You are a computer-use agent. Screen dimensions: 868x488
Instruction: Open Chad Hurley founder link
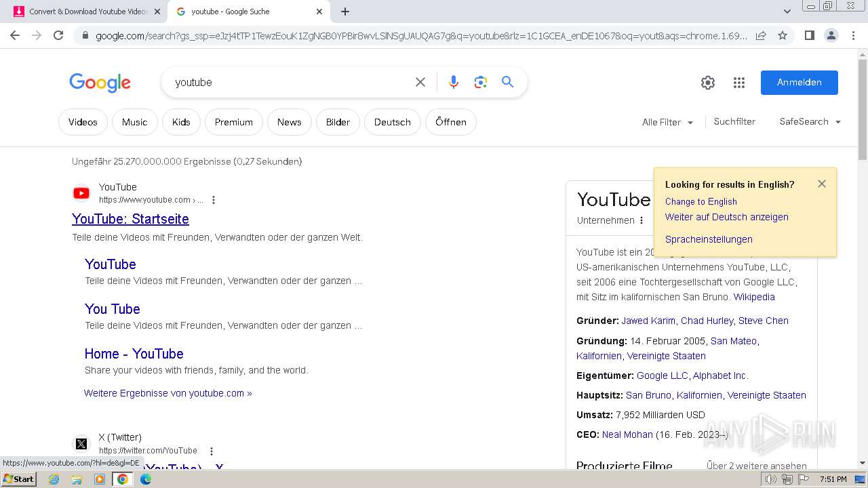click(x=707, y=321)
